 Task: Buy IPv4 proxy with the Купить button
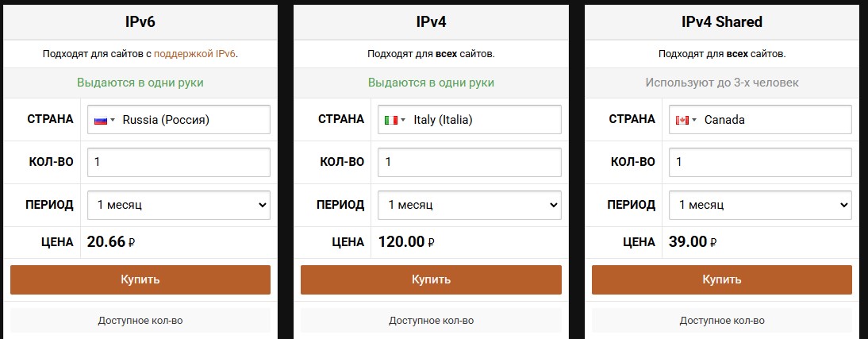(432, 279)
